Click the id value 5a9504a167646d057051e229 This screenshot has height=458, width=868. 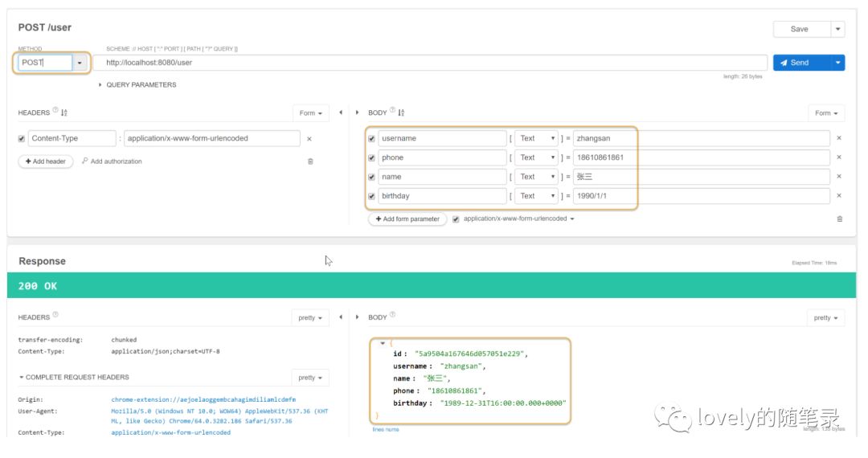(469, 354)
